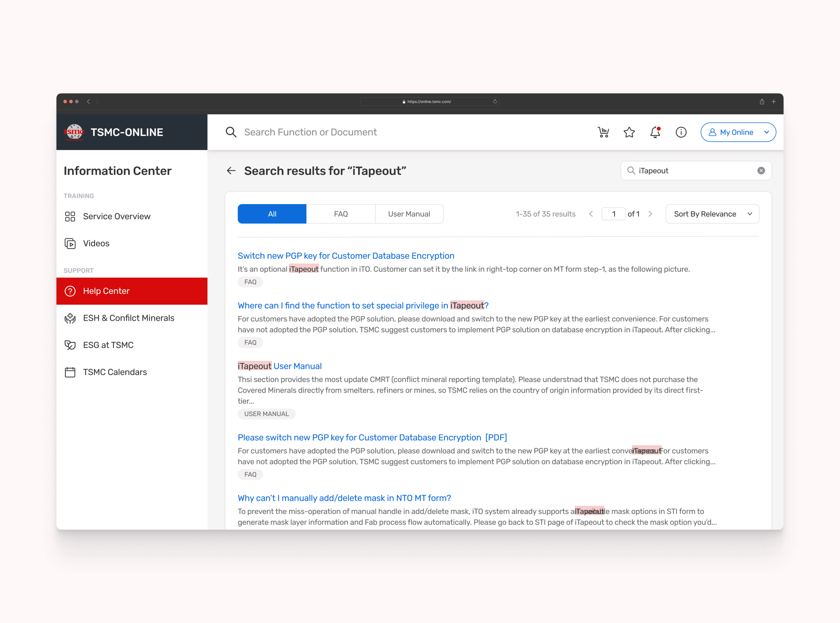Select the All results tab
840x623 pixels.
pos(272,214)
